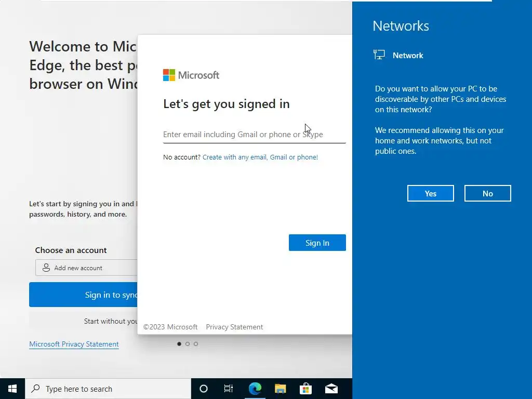The height and width of the screenshot is (399, 532).
Task: Click the Sign in to sync button
Action: (84, 295)
